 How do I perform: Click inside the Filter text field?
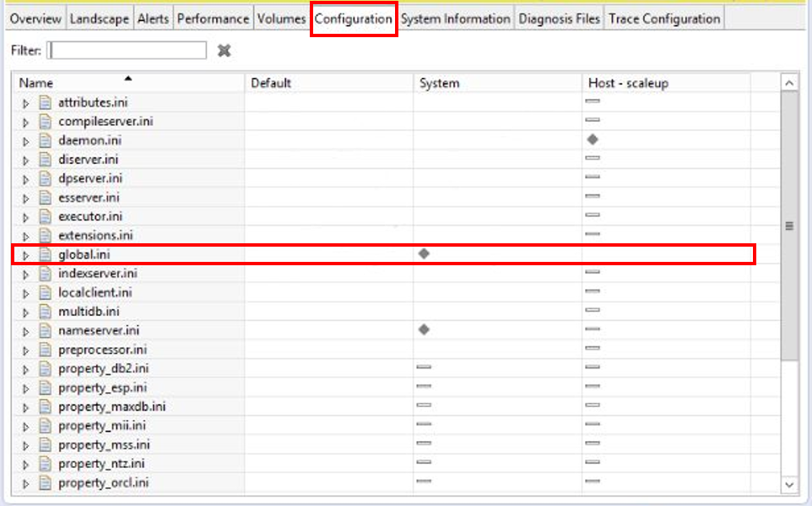coord(127,51)
